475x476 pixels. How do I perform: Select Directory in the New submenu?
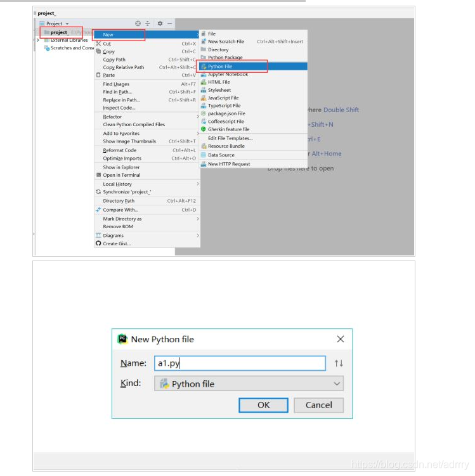click(x=253, y=49)
